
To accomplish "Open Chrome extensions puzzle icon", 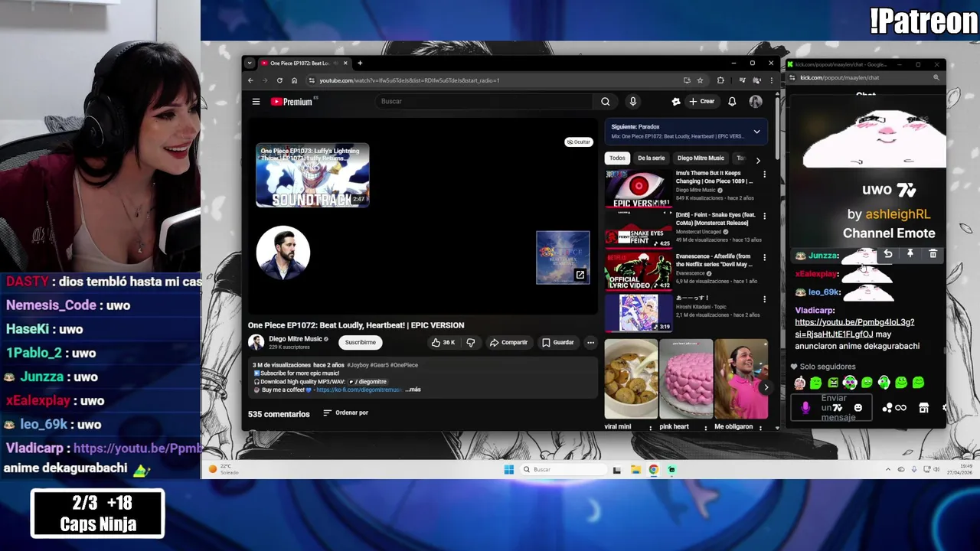I will [720, 80].
